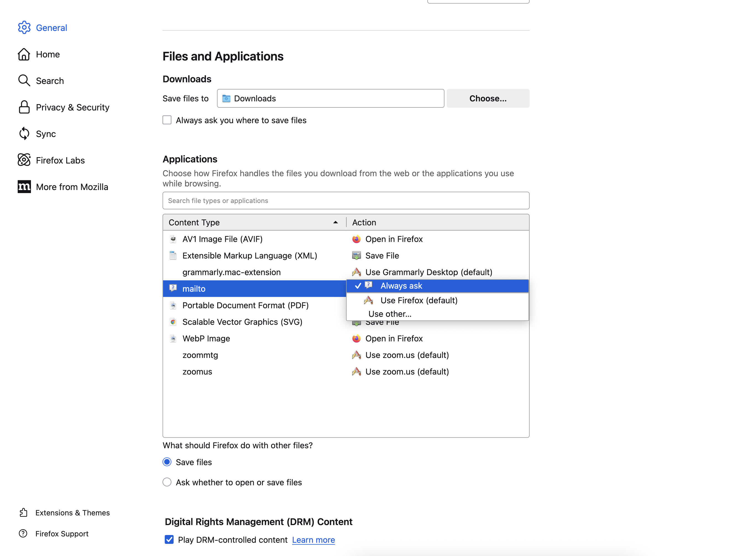756x556 pixels.
Task: Choose Always ask in mailto menu
Action: [438, 286]
